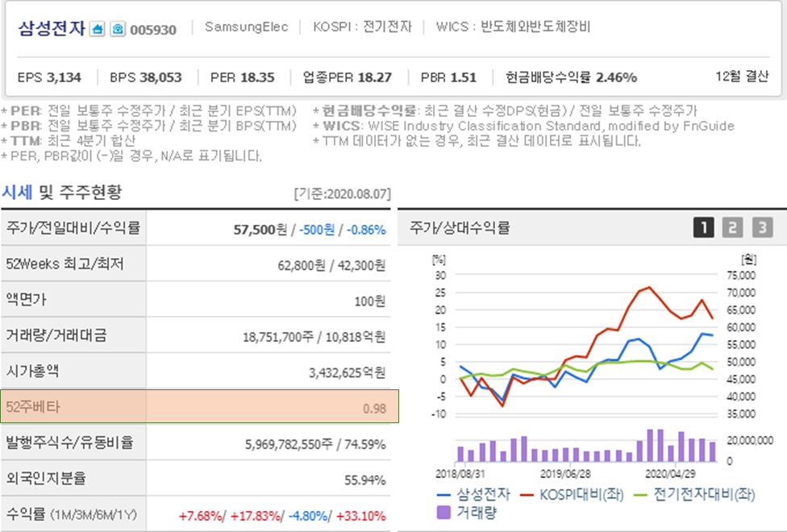
Task: Select the 52Weeks 최고/최저 row label
Action: [x=65, y=264]
